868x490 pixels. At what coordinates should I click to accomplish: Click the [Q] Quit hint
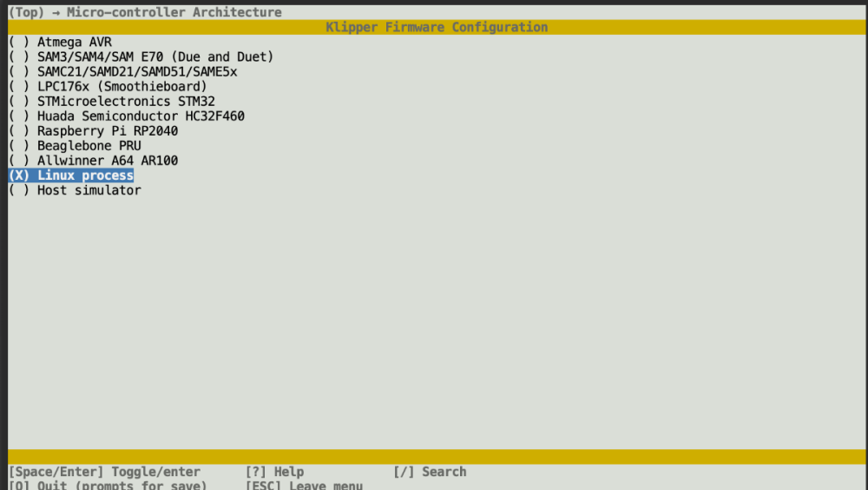coord(108,485)
